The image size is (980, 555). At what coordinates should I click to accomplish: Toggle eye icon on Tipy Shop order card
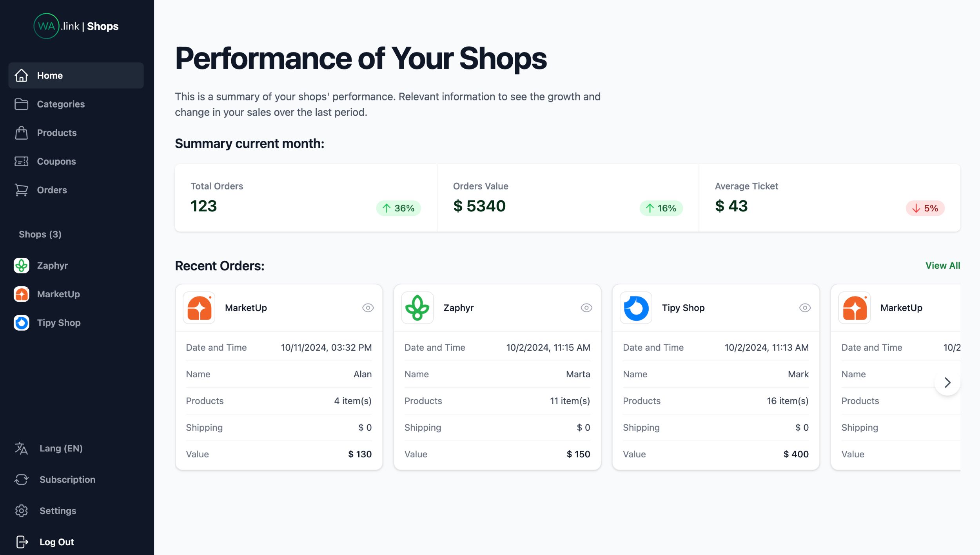coord(804,308)
